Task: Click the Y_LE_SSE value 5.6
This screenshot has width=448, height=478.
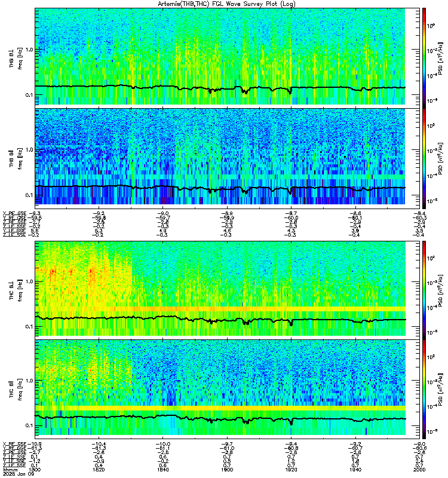Action: coord(35,231)
